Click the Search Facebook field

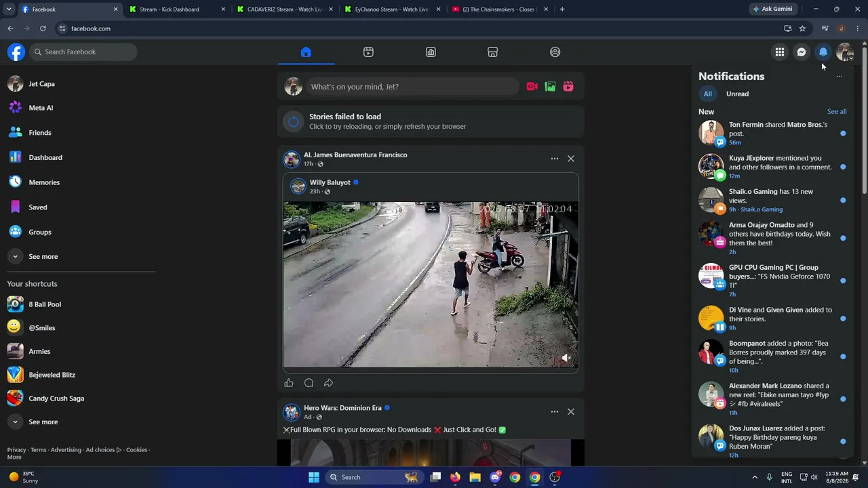tap(83, 52)
